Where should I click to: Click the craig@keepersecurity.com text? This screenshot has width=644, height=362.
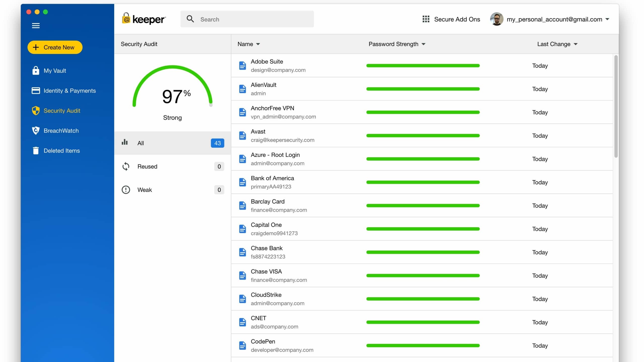(x=283, y=140)
